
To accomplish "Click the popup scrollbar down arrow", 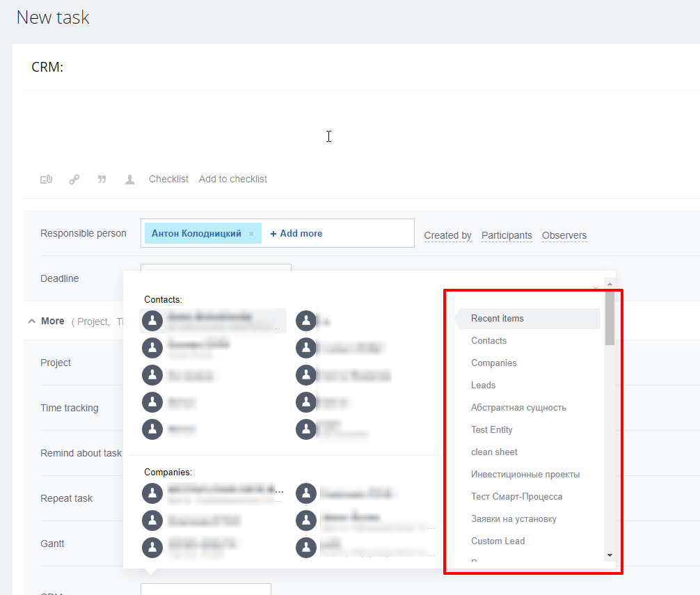I will point(610,555).
